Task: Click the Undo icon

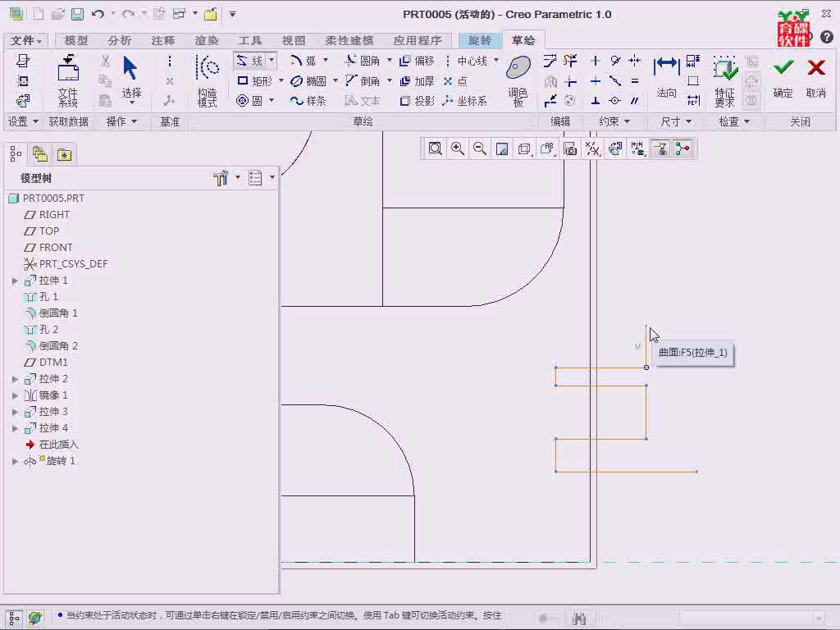Action: [x=97, y=14]
